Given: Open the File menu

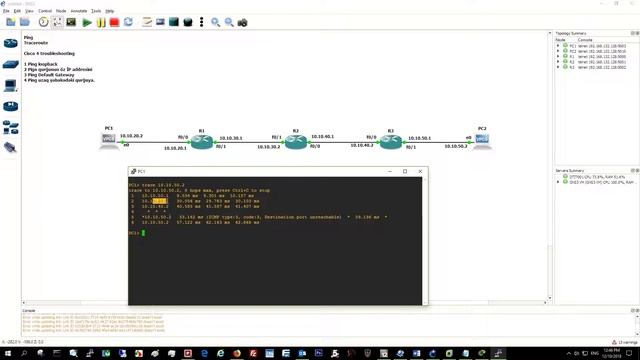Looking at the screenshot, I should coord(6,11).
